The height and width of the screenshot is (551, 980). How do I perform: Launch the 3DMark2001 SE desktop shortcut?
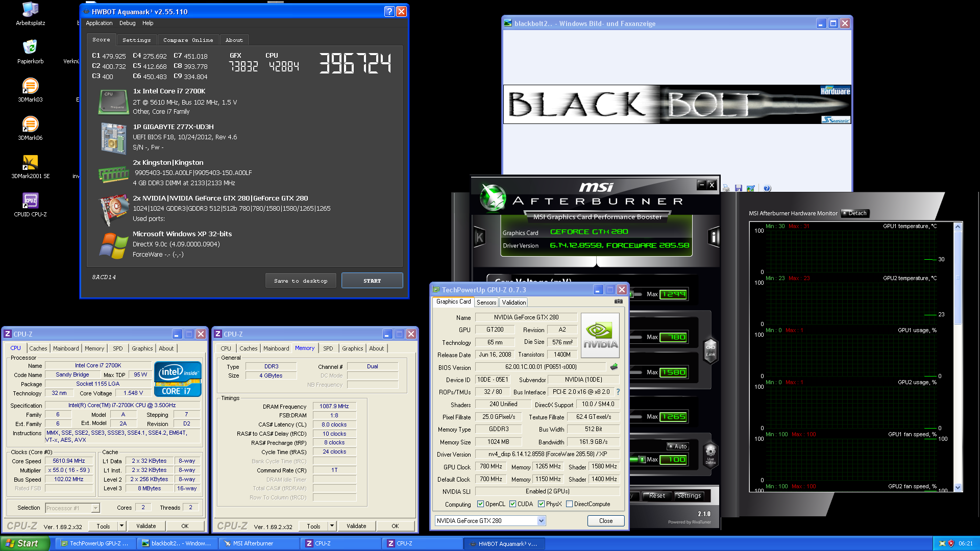[x=30, y=167]
